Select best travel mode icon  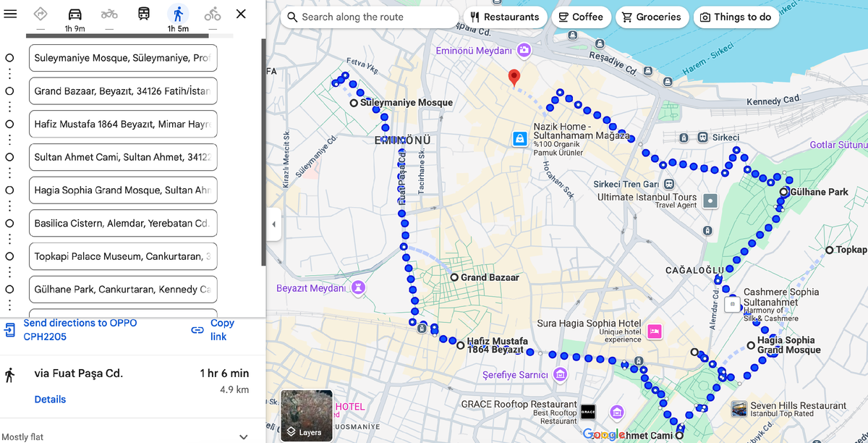click(41, 14)
